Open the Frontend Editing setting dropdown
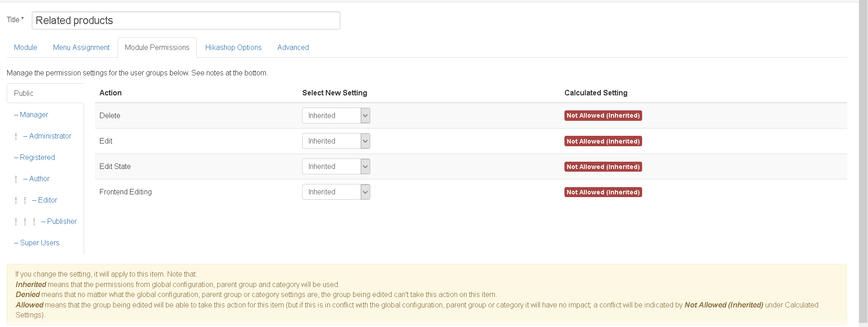 click(336, 192)
